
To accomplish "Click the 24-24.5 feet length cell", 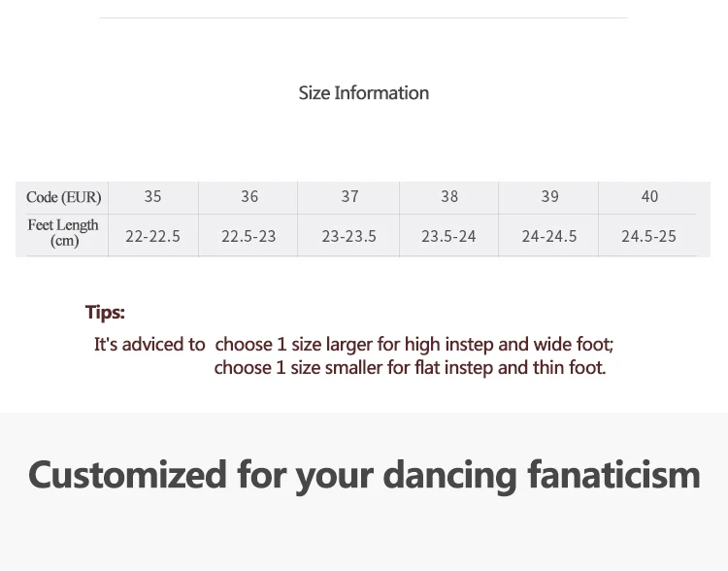I will [549, 236].
